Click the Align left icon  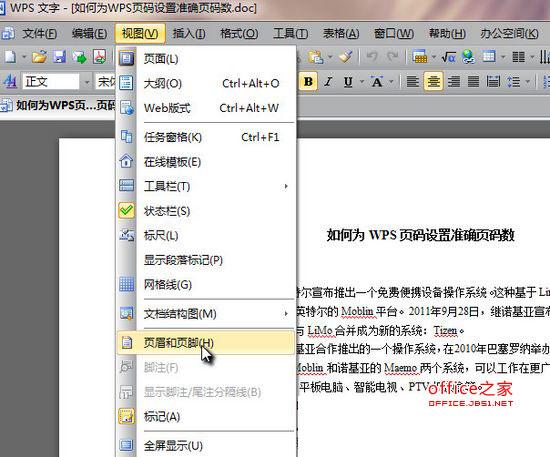[x=412, y=82]
